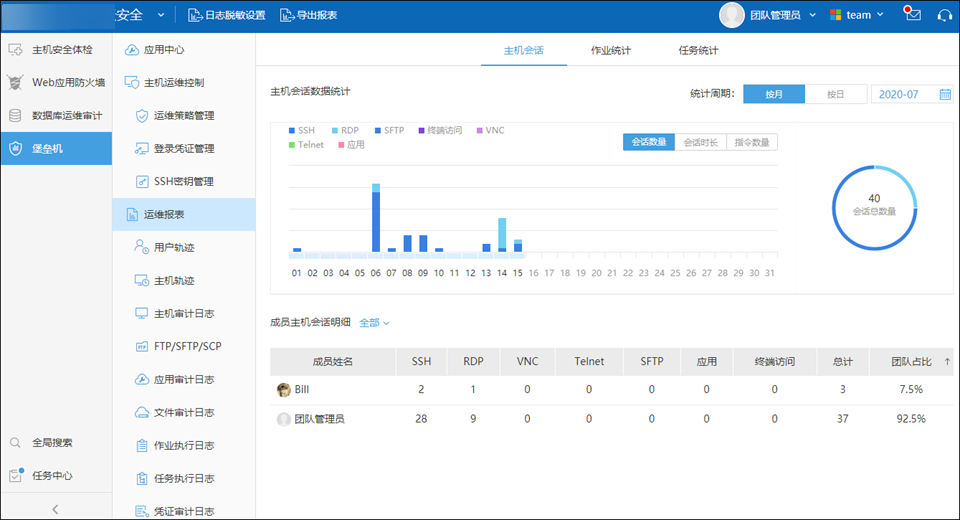Viewport: 960px width, 520px height.
Task: Click the bar for day 14
Action: [502, 235]
